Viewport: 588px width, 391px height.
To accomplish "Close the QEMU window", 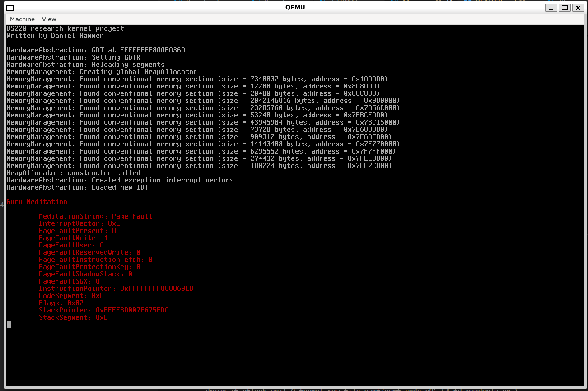I will tap(578, 8).
